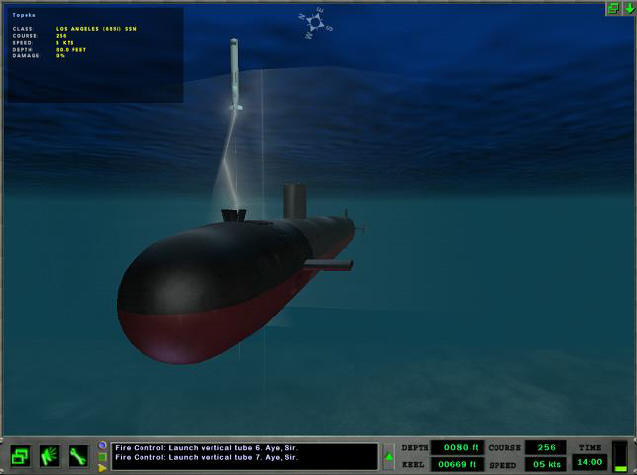637x475 pixels.
Task: Click the COURSE readout 256
Action: (546, 447)
